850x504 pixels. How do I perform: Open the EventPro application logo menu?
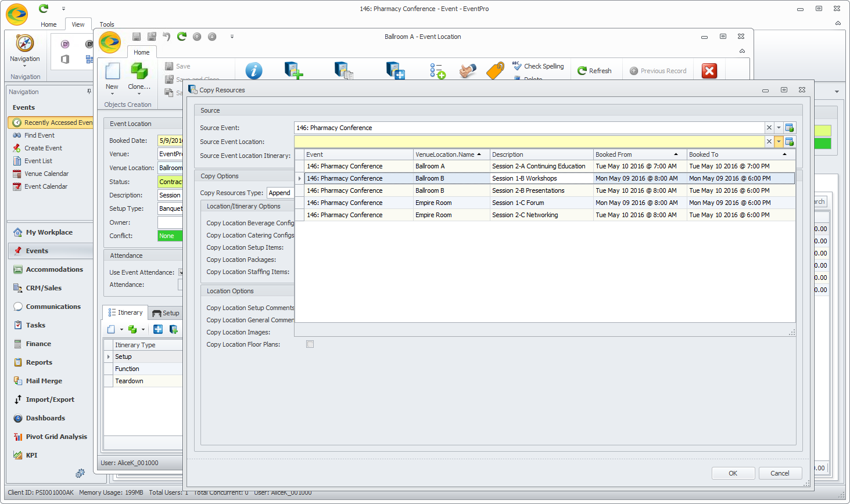pos(17,14)
